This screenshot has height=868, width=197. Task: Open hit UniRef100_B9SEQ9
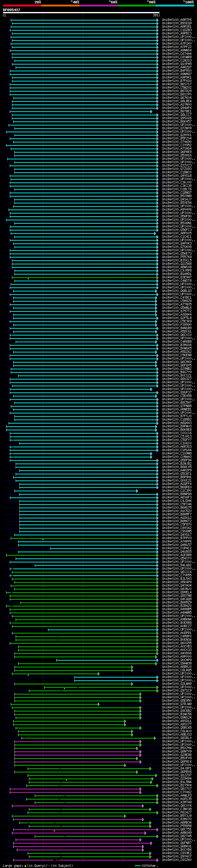click(177, 23)
